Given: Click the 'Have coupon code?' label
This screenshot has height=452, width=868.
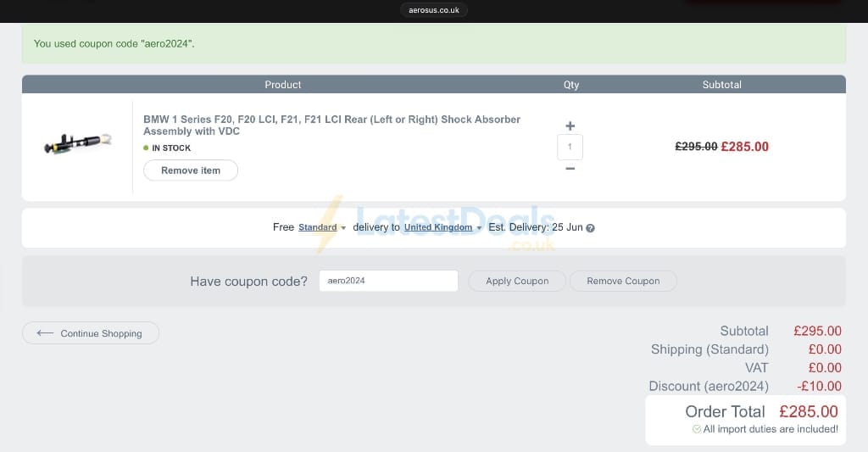Looking at the screenshot, I should pyautogui.click(x=248, y=282).
